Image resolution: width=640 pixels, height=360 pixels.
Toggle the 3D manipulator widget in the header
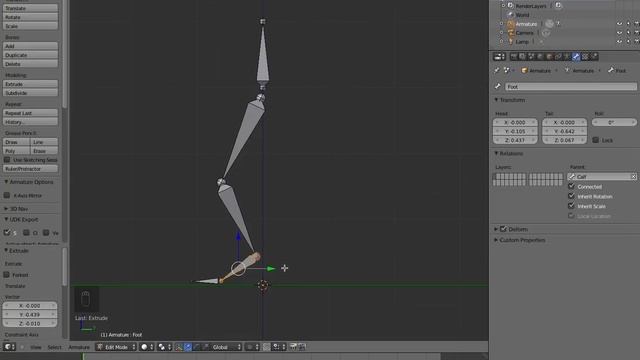click(179, 347)
